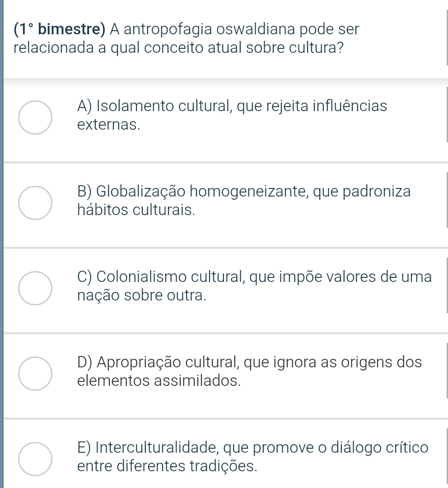This screenshot has width=448, height=488.
Task: Select the radio button for option A
Action: pos(35,117)
